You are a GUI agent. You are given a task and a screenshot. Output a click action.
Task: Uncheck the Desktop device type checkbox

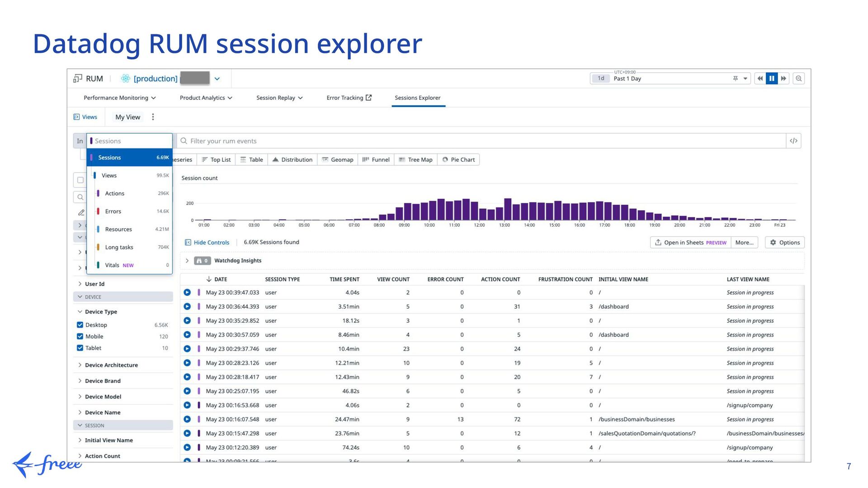coord(80,325)
